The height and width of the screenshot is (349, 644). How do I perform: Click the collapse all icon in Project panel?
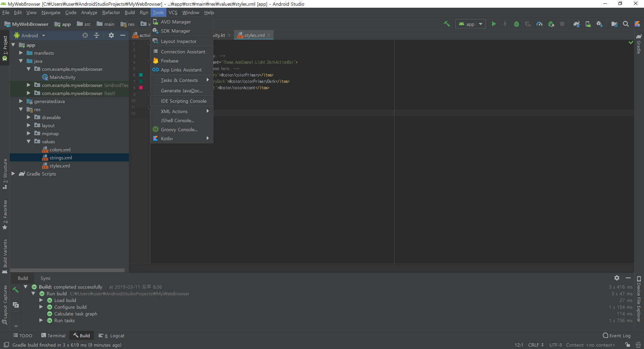[x=97, y=35]
